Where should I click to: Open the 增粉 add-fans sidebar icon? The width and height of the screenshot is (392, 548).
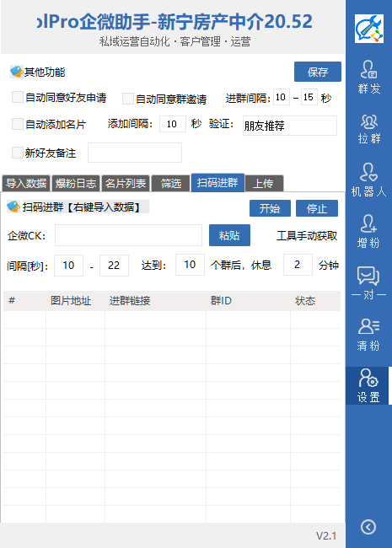(369, 231)
